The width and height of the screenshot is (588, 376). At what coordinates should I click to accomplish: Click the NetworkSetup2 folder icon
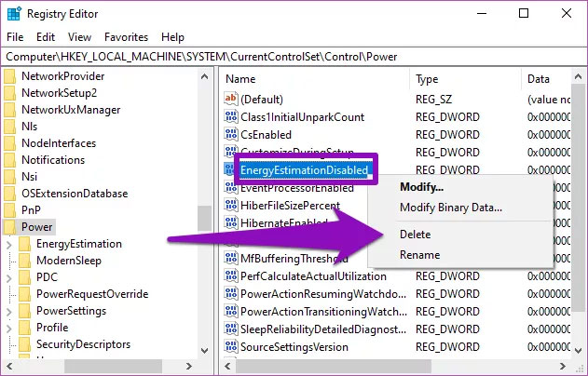9,93
